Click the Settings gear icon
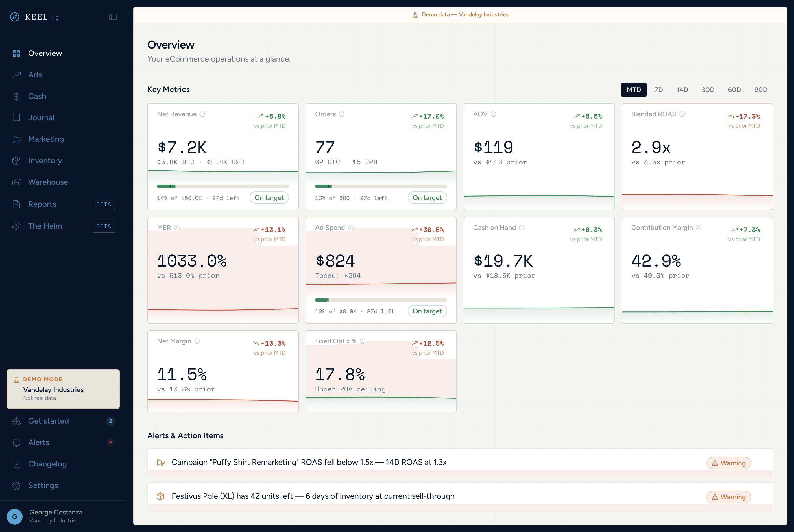 click(16, 485)
